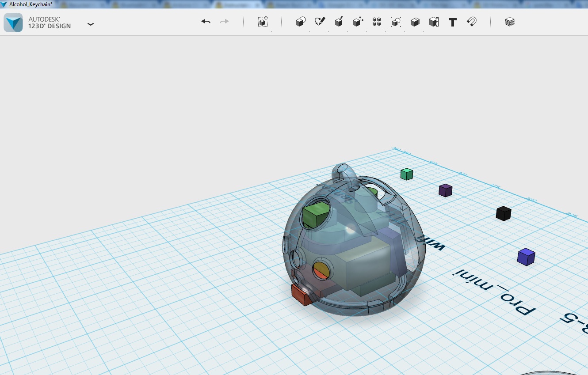This screenshot has height=375, width=588.
Task: Toggle the Snap magnet tool
Action: [472, 22]
